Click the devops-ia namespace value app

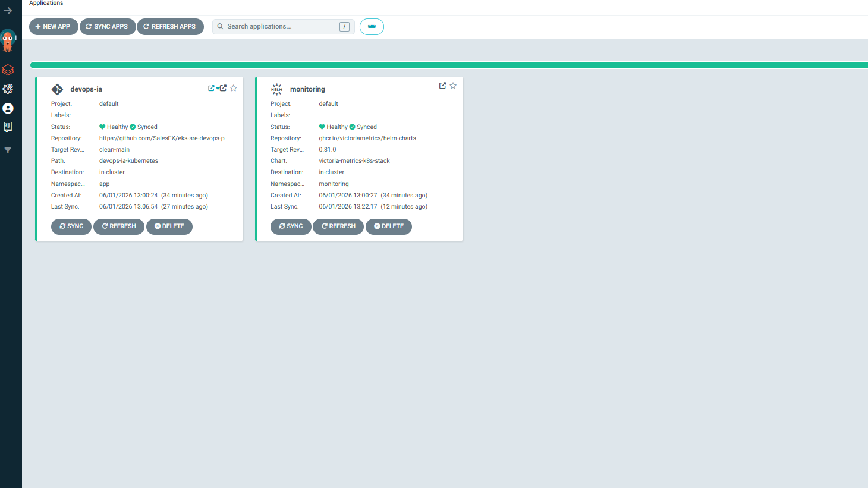pos(105,184)
